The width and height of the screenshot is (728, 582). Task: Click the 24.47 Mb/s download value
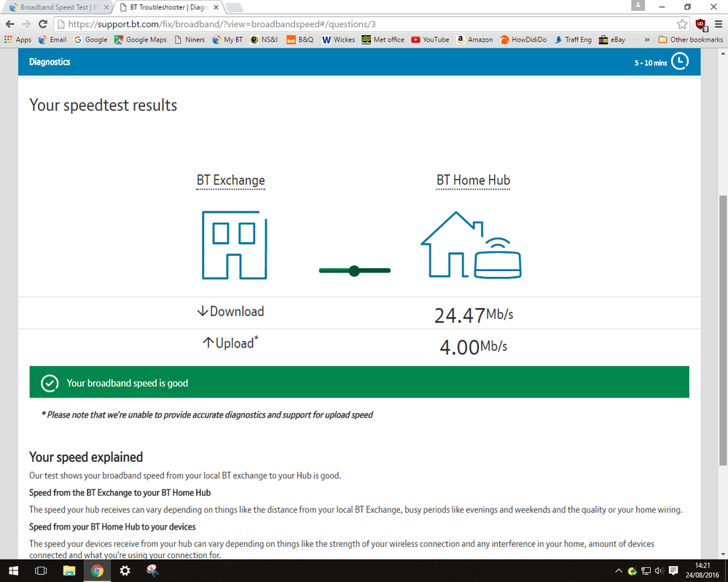(474, 315)
